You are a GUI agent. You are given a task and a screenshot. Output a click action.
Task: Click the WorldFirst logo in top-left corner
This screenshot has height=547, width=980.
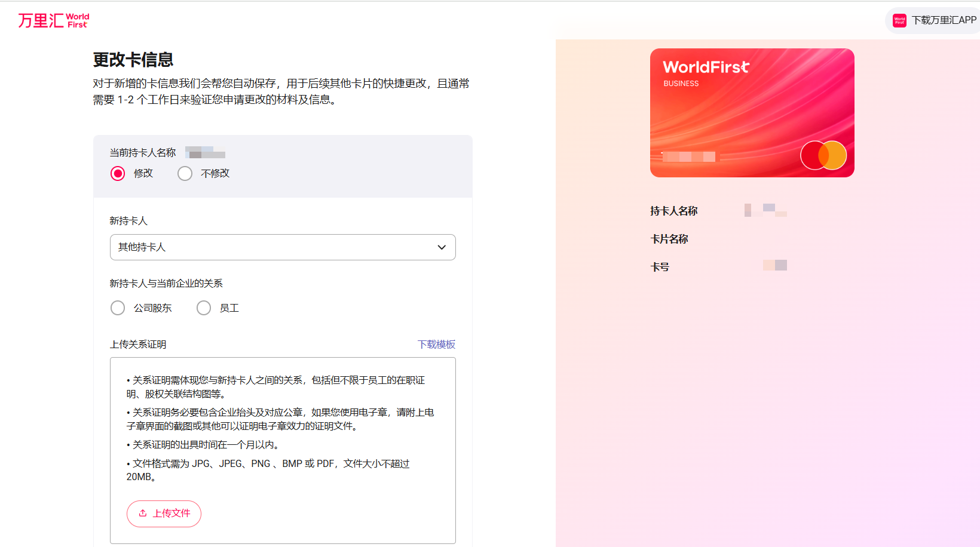point(53,20)
